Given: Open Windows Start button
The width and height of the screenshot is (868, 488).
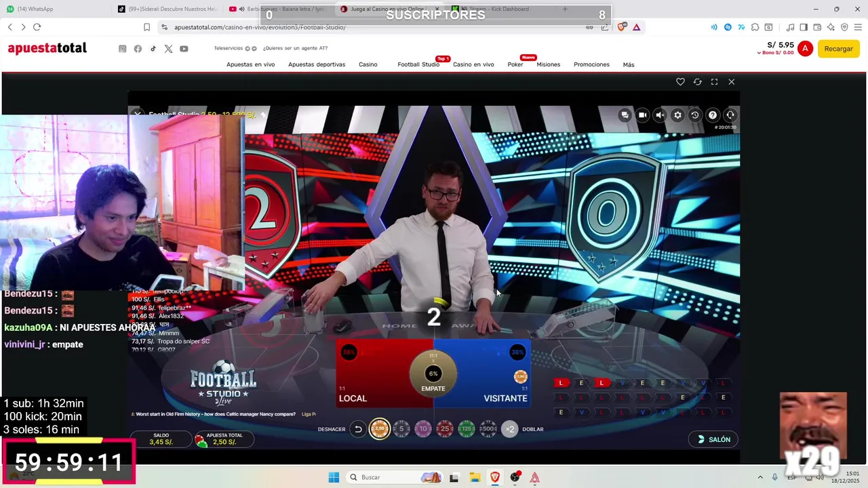Looking at the screenshot, I should tap(334, 477).
